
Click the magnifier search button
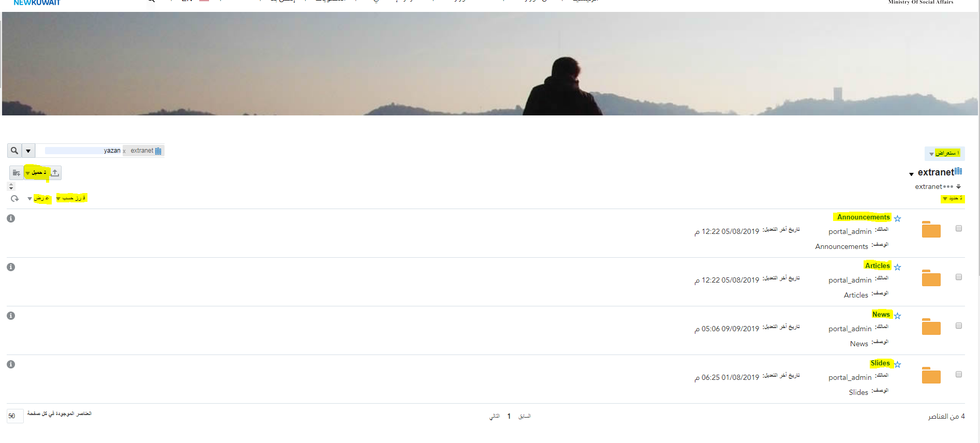click(14, 151)
